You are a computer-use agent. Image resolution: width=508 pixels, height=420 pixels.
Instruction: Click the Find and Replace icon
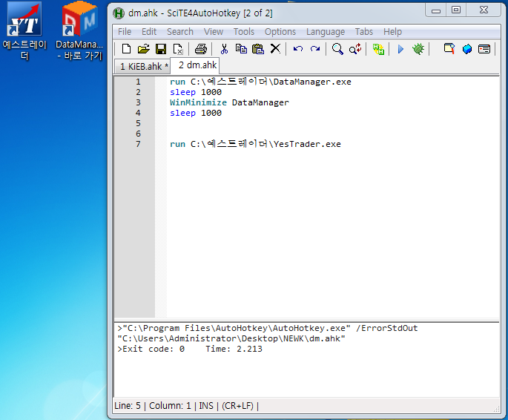click(x=355, y=49)
